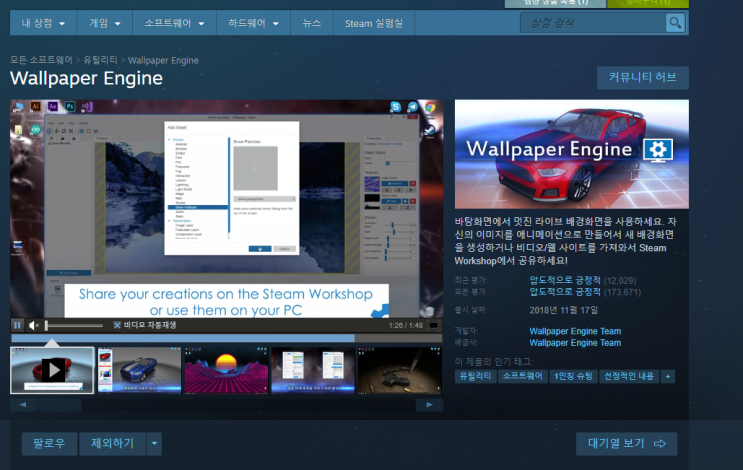Click the 팔로우 button
Screen dimensions: 743x470
click(49, 443)
